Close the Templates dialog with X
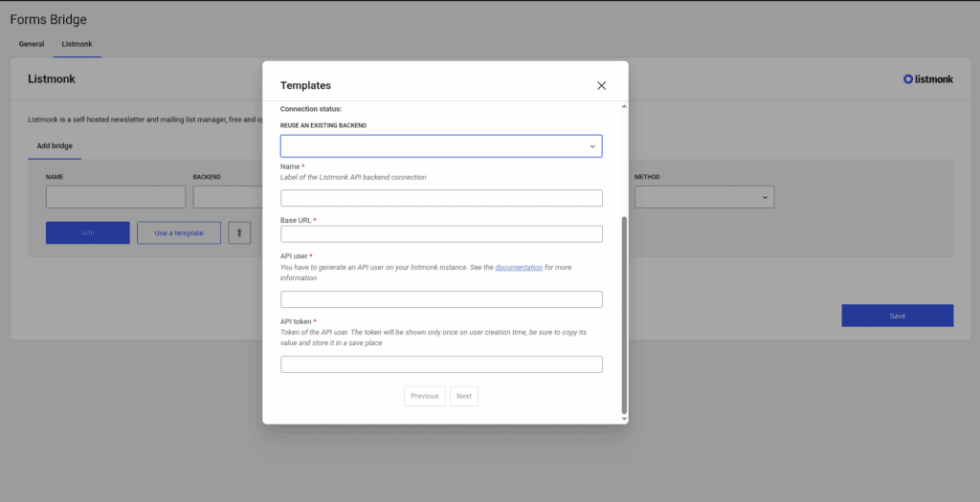Image resolution: width=980 pixels, height=502 pixels. pyautogui.click(x=601, y=85)
